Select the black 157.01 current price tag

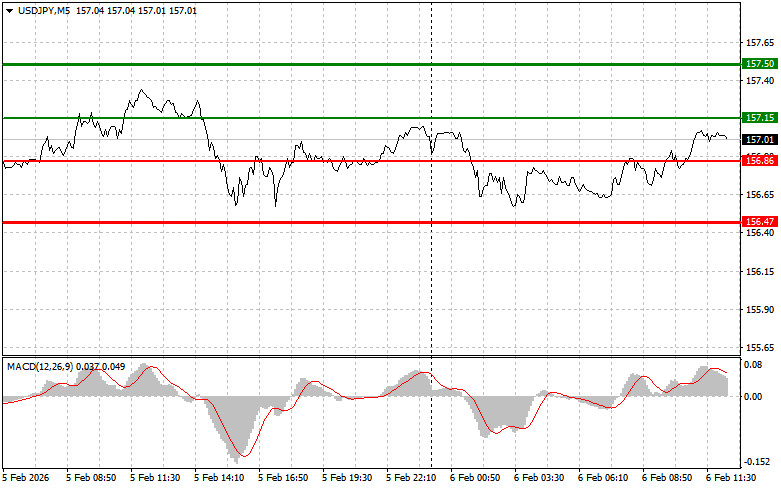[x=760, y=139]
